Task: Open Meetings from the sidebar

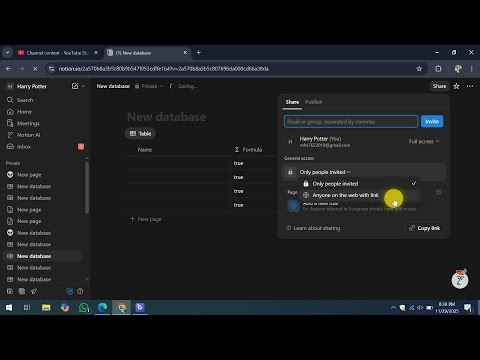Action: 28,123
